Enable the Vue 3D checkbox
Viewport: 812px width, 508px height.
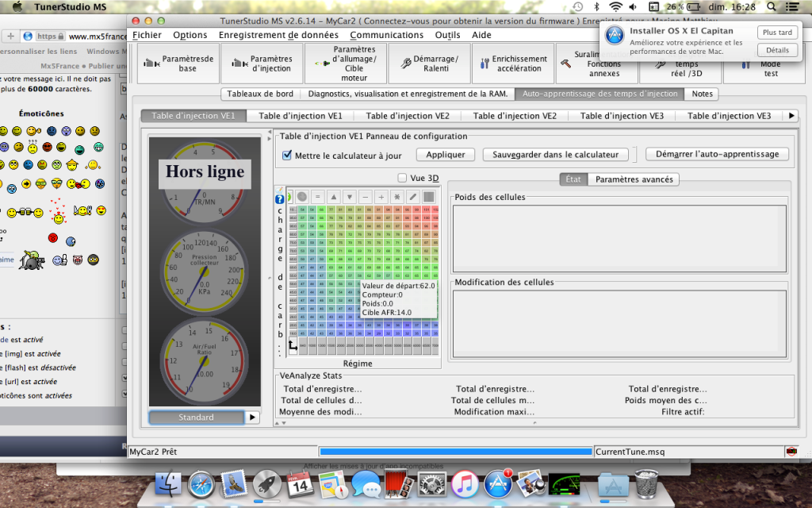pyautogui.click(x=402, y=178)
